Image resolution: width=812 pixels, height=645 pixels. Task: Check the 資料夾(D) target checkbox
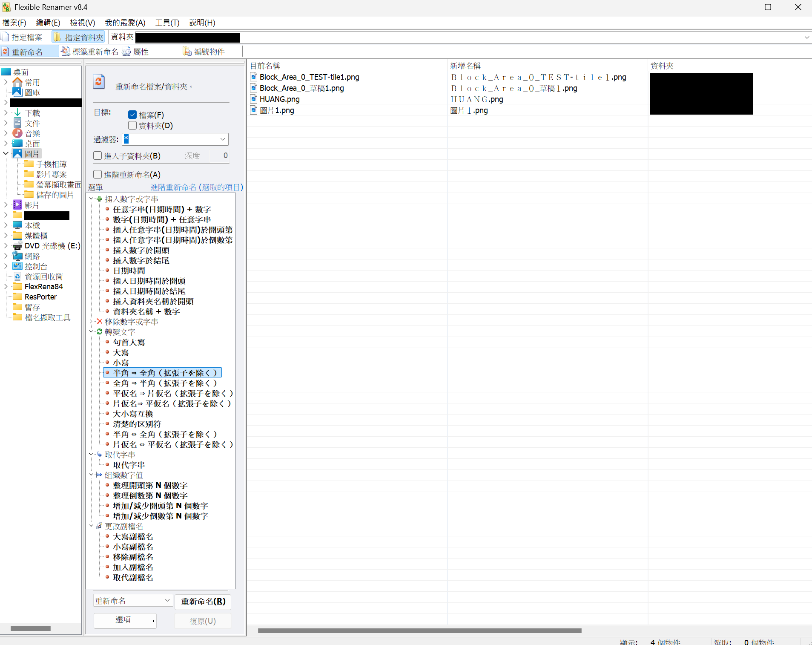point(132,125)
